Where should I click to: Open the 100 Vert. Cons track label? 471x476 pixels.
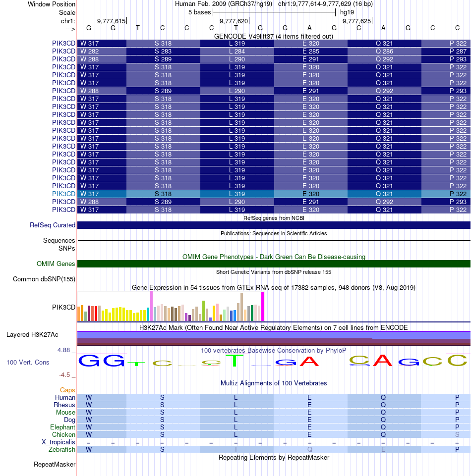click(28, 362)
